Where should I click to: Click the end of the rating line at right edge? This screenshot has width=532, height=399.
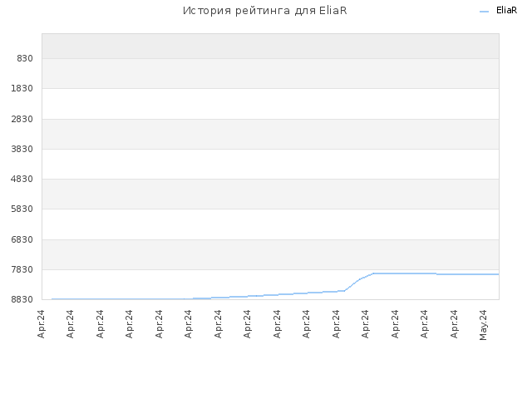pos(498,274)
